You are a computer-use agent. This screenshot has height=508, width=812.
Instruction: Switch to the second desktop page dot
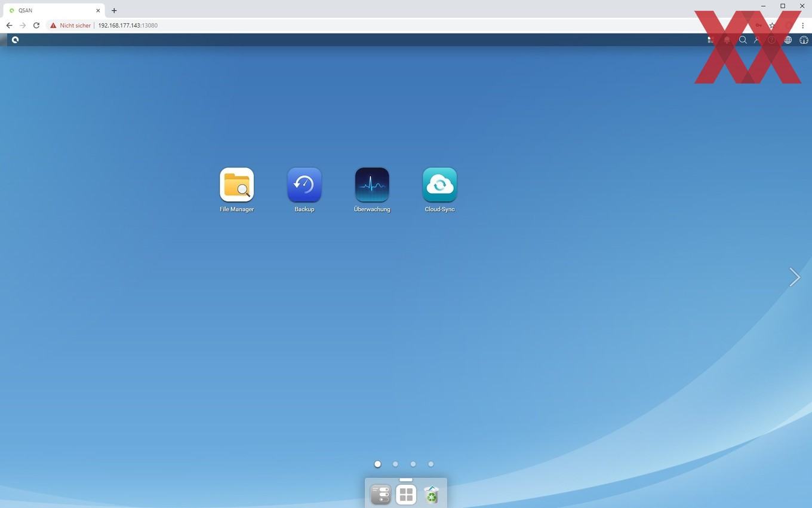click(395, 464)
